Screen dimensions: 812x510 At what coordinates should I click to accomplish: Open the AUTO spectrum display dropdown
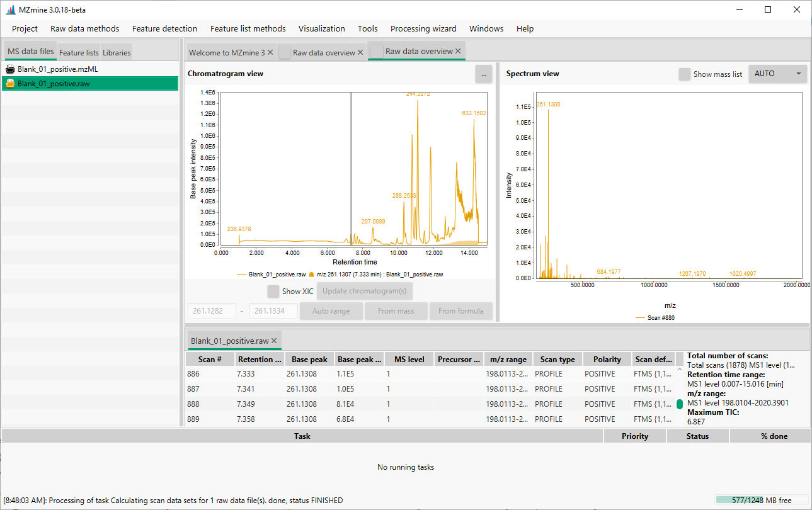pos(777,74)
